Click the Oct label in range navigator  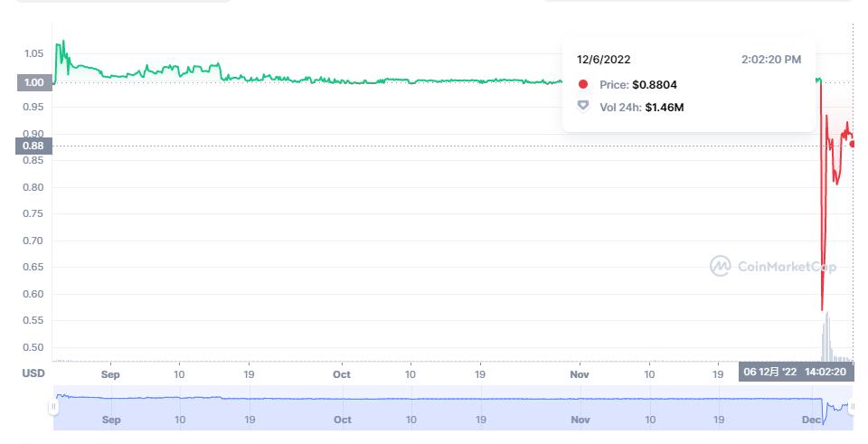point(342,420)
